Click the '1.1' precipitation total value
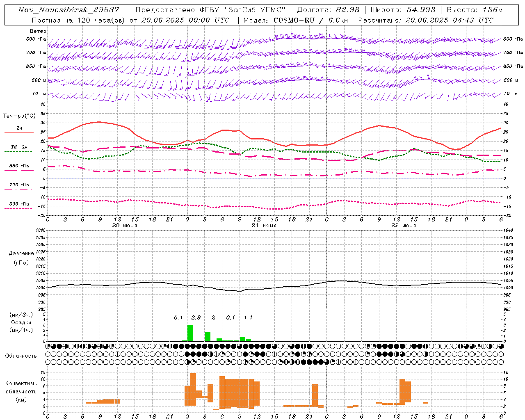The width and height of the screenshot is (525, 420). point(248,318)
